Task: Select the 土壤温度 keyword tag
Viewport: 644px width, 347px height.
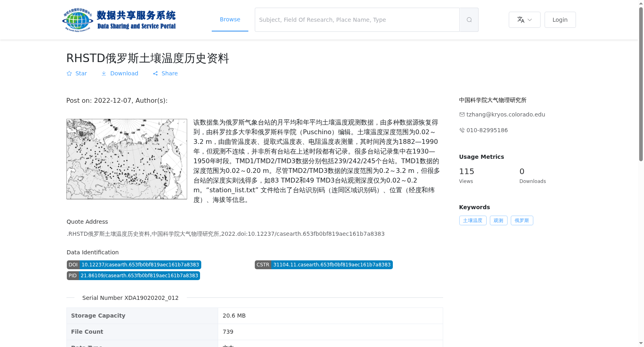Action: tap(473, 220)
